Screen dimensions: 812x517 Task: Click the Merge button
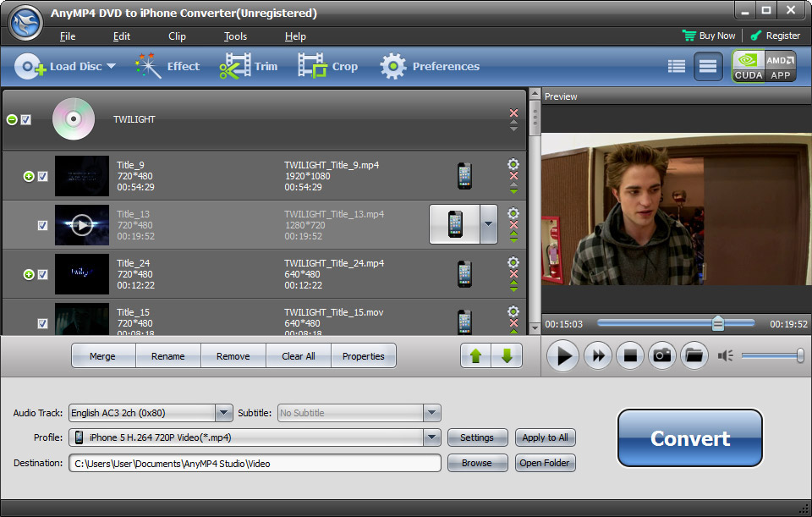tap(102, 356)
